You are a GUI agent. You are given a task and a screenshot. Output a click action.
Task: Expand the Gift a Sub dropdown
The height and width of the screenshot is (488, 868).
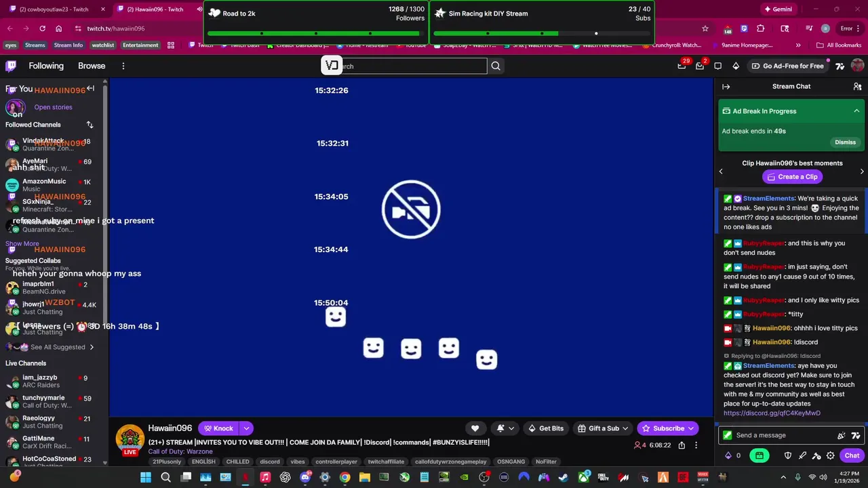pyautogui.click(x=625, y=428)
